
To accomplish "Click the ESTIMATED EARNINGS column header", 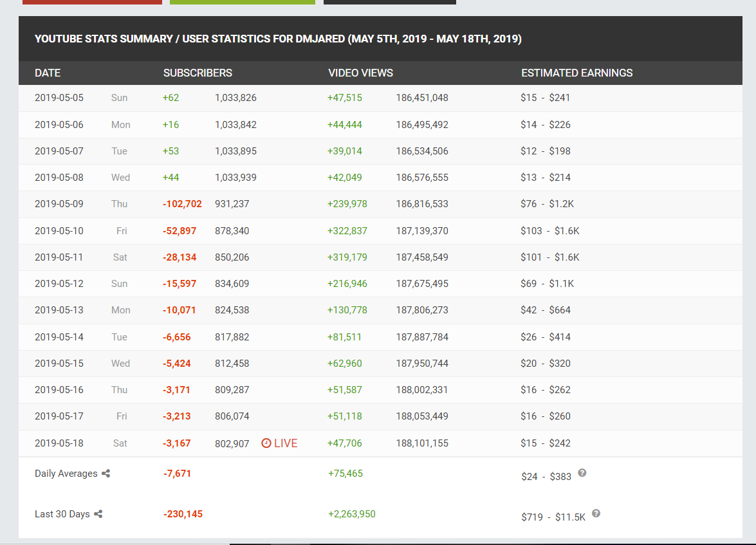I will (576, 73).
